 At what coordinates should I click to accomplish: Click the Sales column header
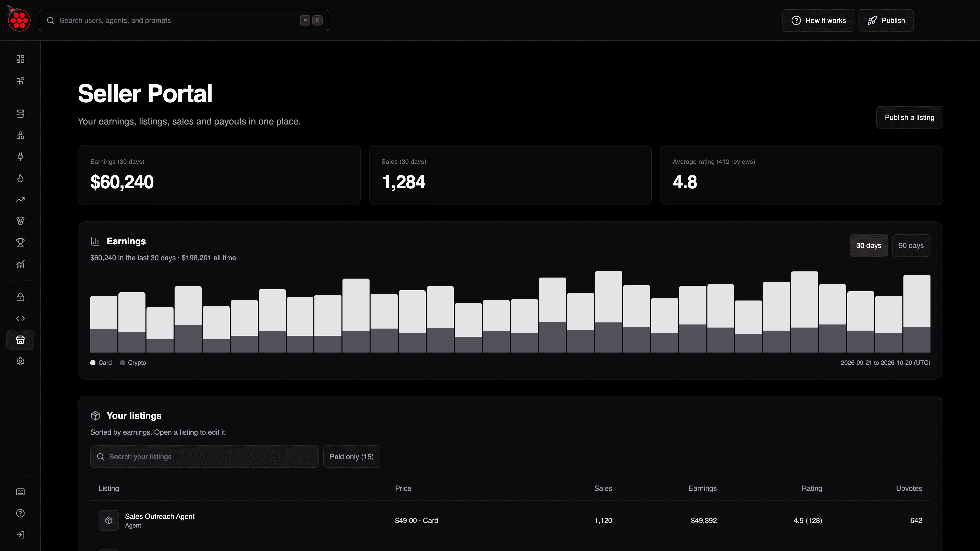(x=603, y=488)
